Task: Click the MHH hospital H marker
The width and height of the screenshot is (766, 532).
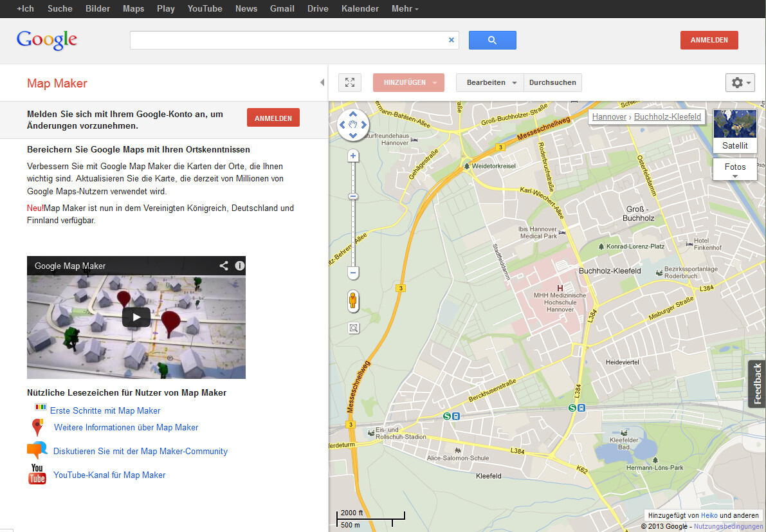Action: click(560, 289)
